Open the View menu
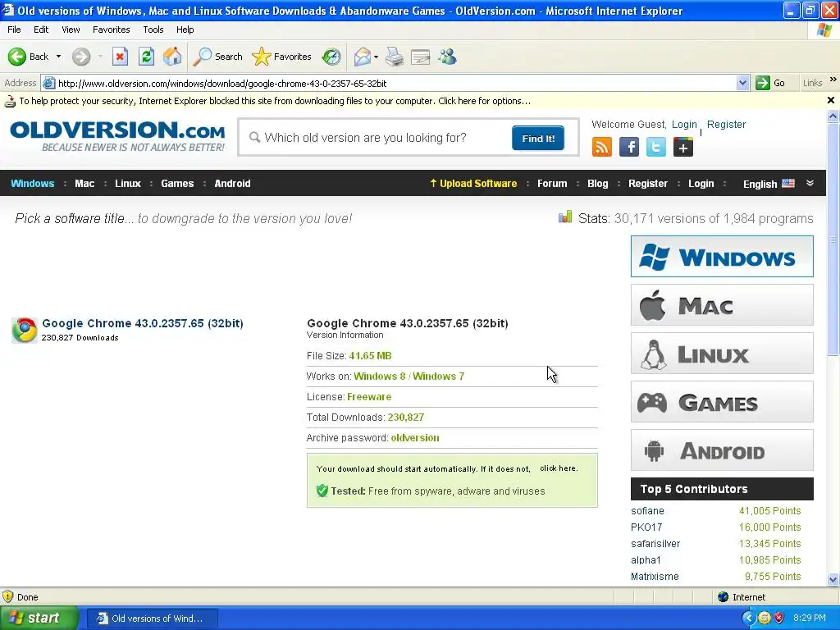This screenshot has width=840, height=630. point(71,30)
